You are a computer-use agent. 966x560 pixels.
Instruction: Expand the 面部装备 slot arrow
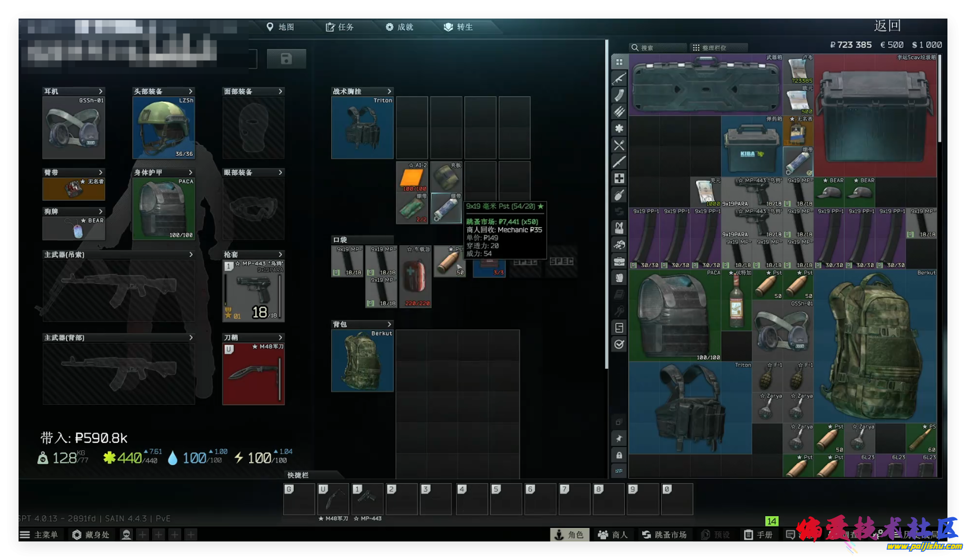click(x=280, y=91)
